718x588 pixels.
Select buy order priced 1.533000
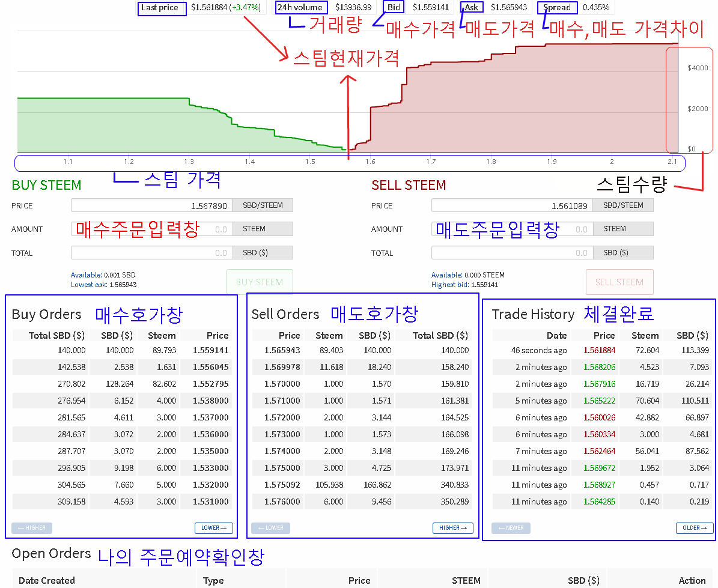point(122,468)
